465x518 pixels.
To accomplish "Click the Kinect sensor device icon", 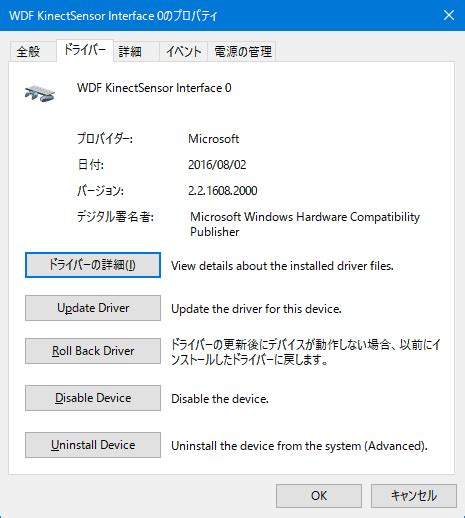I will tap(40, 93).
